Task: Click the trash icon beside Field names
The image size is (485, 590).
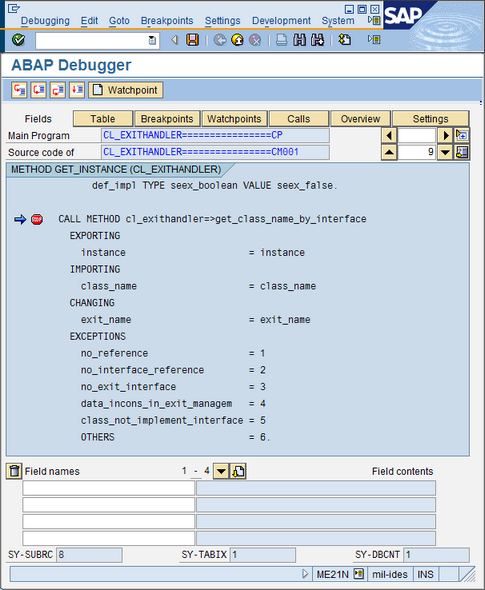Action: [14, 471]
